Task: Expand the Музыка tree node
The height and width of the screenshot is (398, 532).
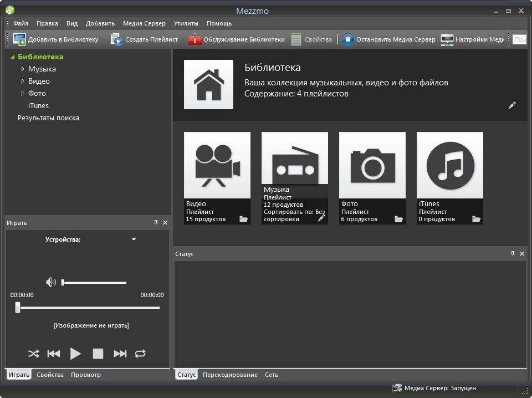Action: coord(23,69)
